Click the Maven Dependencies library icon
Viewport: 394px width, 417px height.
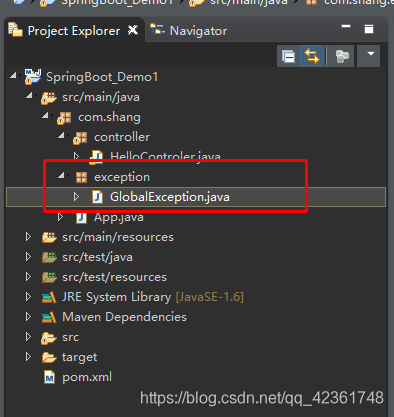pyautogui.click(x=49, y=317)
